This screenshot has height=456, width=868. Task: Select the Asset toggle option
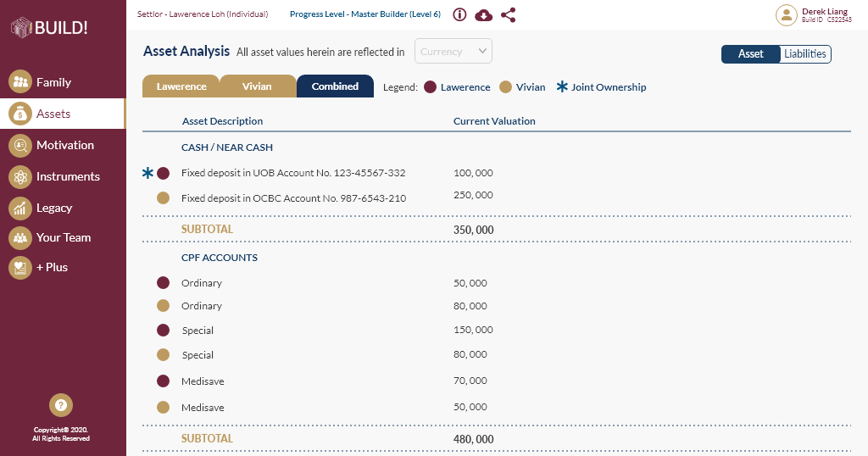(751, 54)
